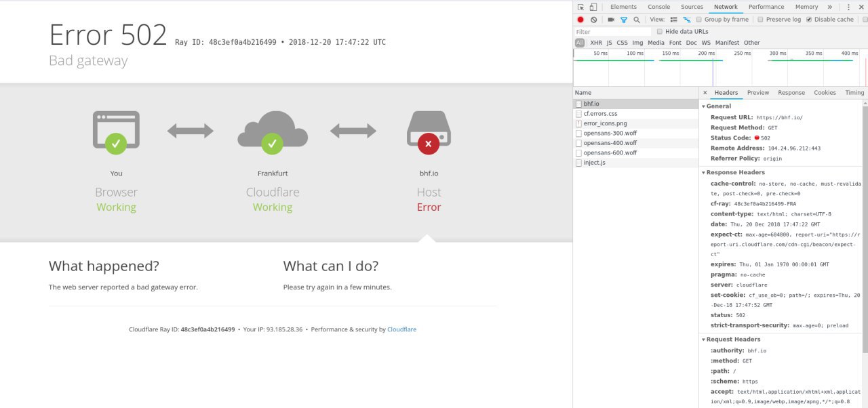Screen dimensions: 868x408
Task: Click the capture screenshots camera icon
Action: point(611,20)
